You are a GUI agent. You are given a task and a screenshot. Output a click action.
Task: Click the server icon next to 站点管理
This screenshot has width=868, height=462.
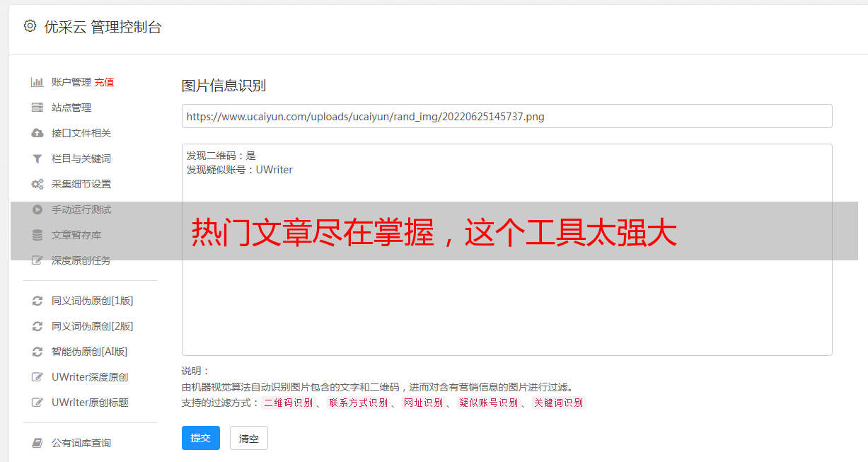[x=37, y=108]
